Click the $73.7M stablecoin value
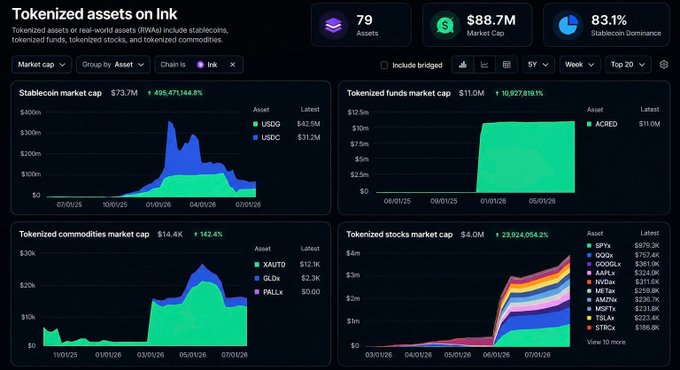The image size is (680, 370). click(124, 93)
